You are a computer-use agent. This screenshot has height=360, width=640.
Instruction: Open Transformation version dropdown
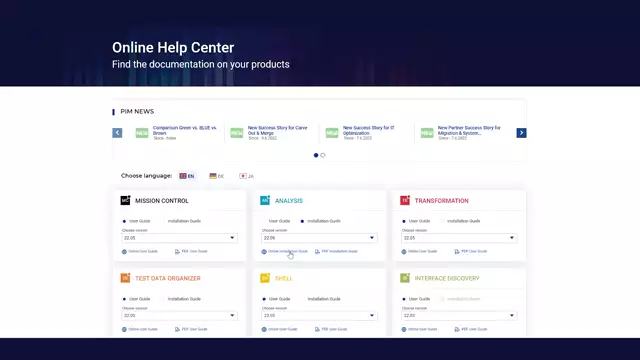pos(459,238)
